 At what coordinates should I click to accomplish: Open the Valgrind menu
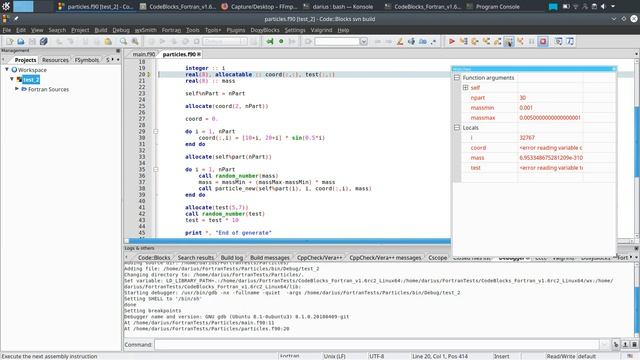(x=321, y=30)
